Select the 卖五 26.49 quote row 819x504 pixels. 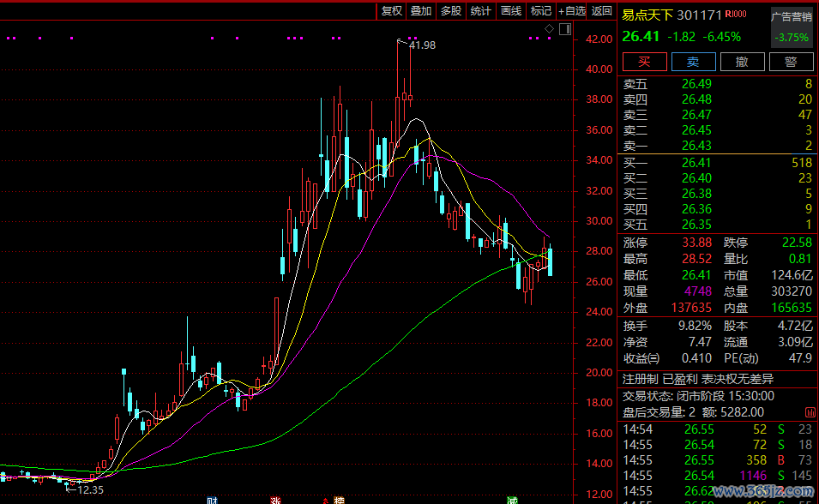click(x=717, y=84)
